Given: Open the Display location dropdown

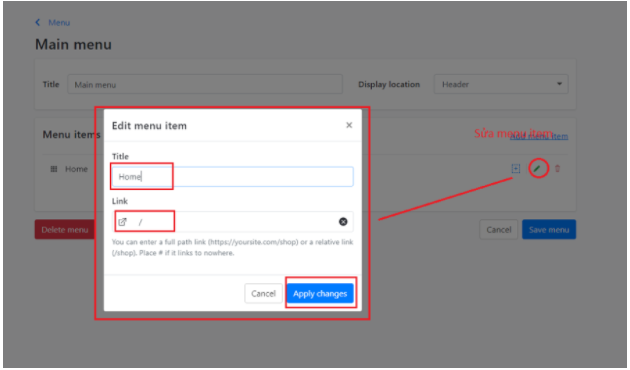Looking at the screenshot, I should tap(501, 84).
